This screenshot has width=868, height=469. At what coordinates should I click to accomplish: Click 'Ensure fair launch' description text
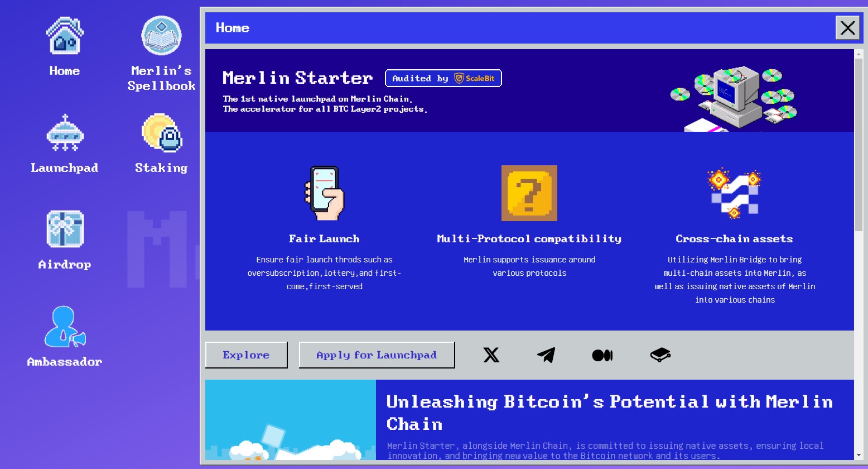(324, 273)
